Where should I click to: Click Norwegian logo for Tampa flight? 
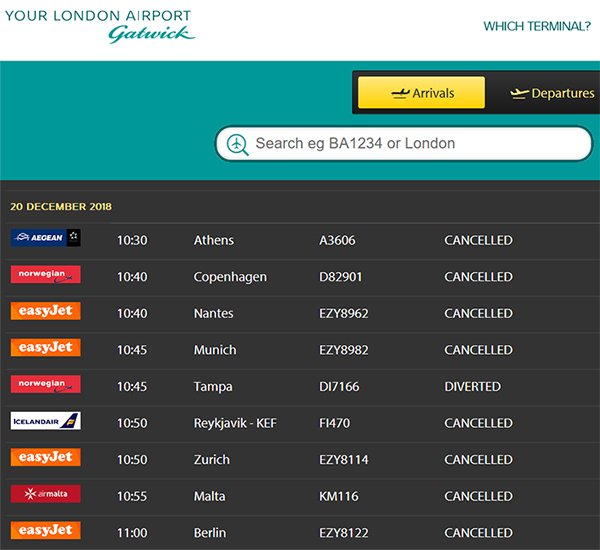pyautogui.click(x=45, y=385)
